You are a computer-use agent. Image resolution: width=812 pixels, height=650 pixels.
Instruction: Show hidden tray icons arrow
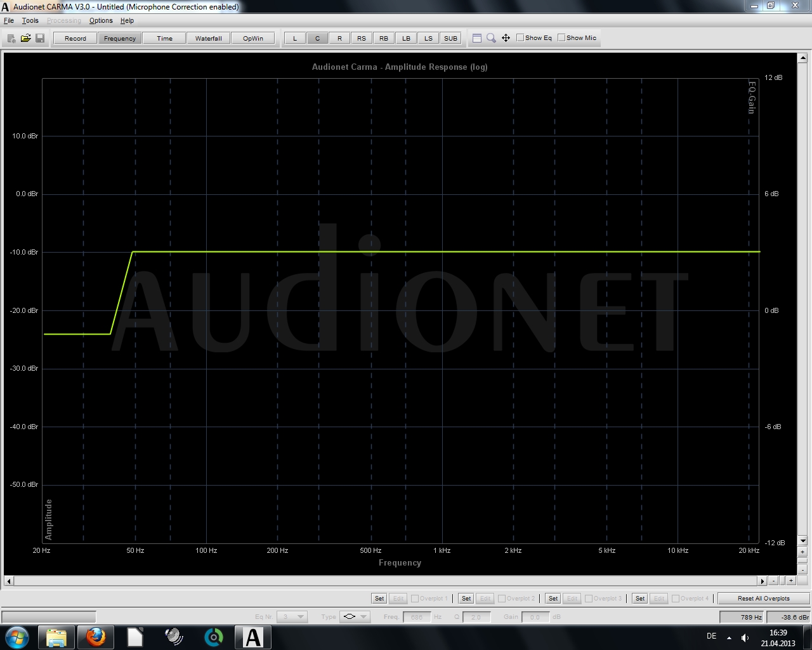click(x=729, y=638)
